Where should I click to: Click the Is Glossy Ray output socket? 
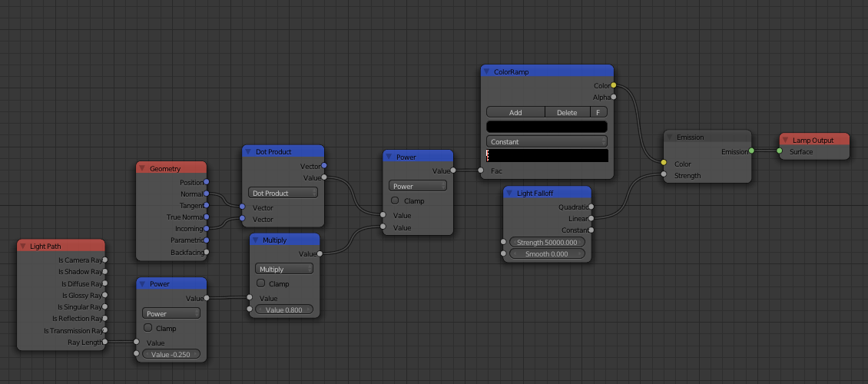point(104,296)
